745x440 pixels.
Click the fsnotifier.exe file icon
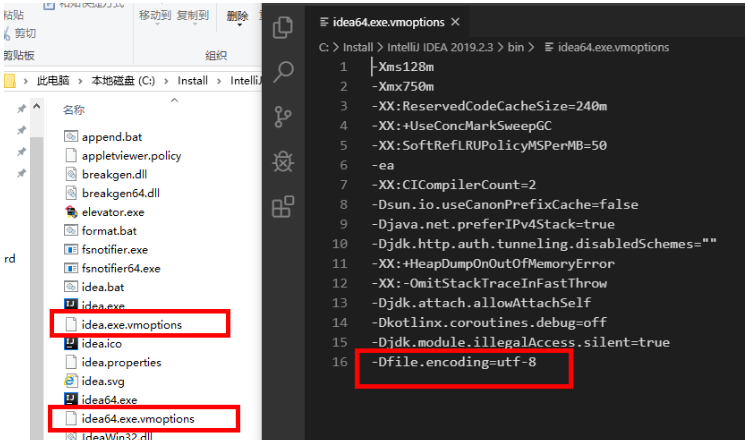click(71, 249)
